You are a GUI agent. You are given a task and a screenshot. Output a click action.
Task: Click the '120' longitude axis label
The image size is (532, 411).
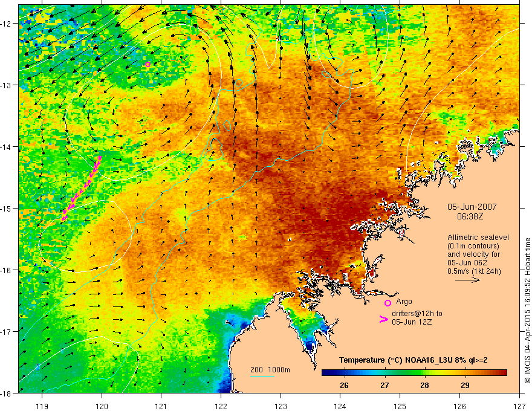[x=102, y=406]
